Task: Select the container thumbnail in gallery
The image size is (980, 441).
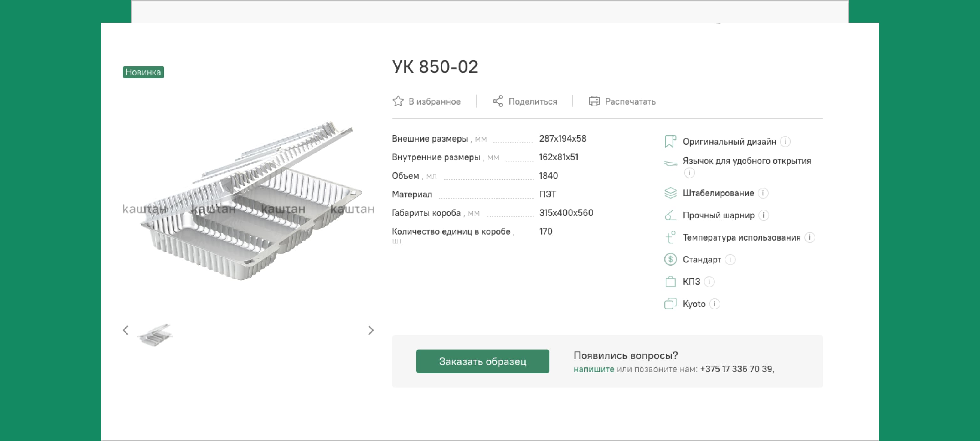Action: [156, 335]
